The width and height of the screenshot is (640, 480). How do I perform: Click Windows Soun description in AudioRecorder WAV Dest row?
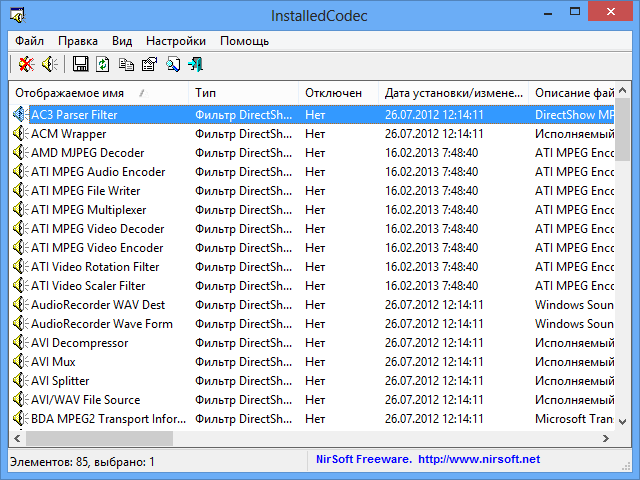574,304
